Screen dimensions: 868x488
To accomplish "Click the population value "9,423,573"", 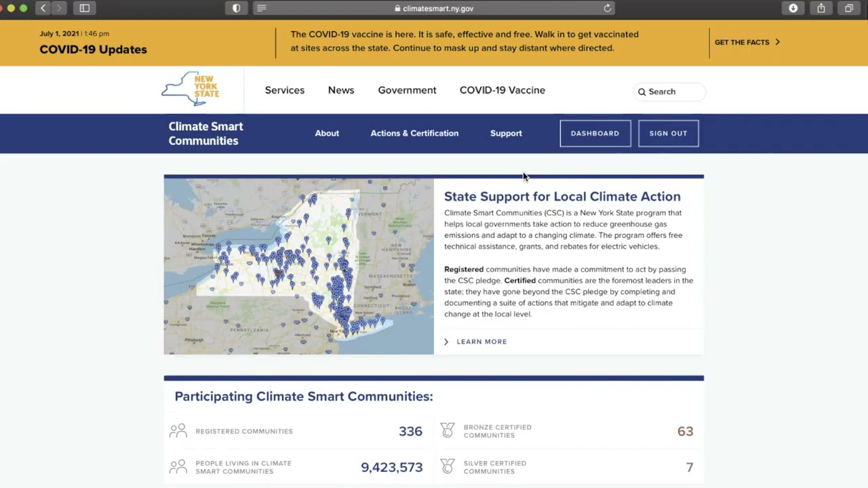I will click(392, 467).
